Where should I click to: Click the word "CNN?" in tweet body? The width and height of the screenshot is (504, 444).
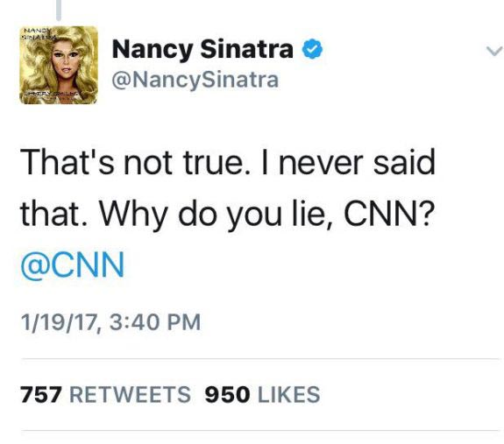(x=387, y=214)
